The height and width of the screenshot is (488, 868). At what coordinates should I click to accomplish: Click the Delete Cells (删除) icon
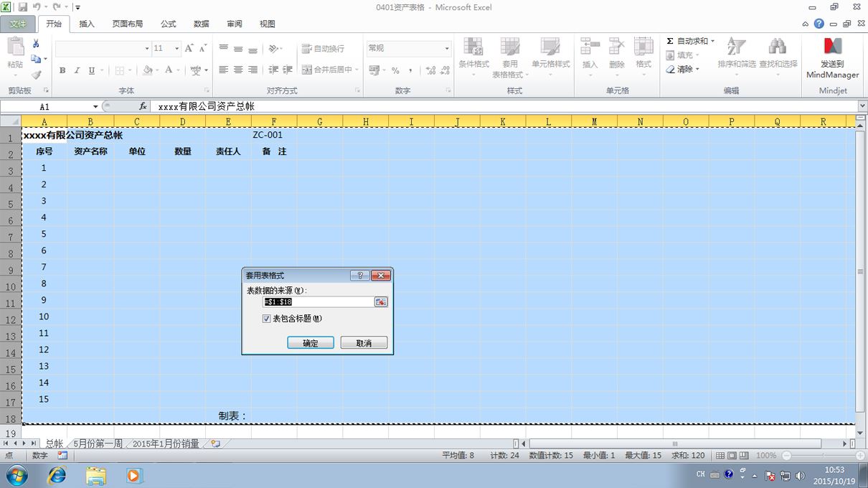tap(617, 47)
